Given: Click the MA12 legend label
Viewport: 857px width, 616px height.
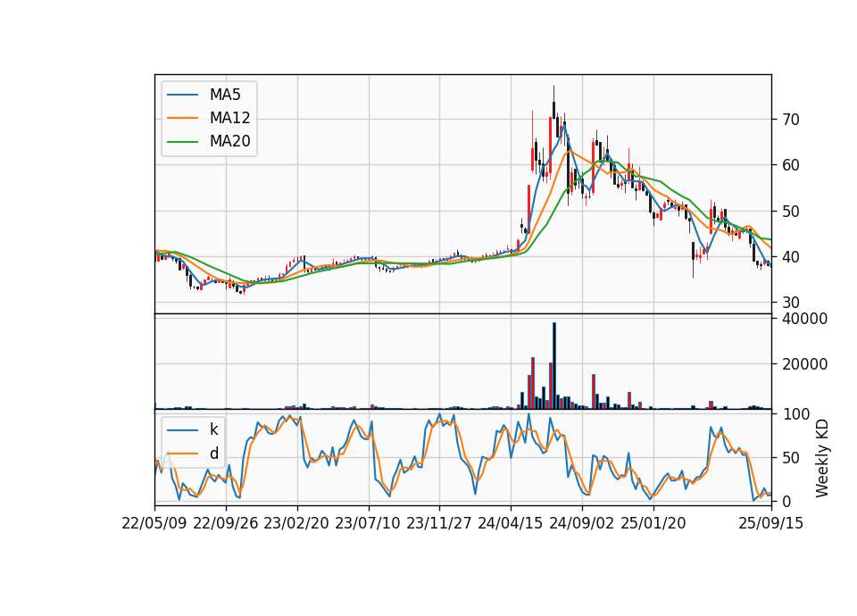Looking at the screenshot, I should pos(229,118).
